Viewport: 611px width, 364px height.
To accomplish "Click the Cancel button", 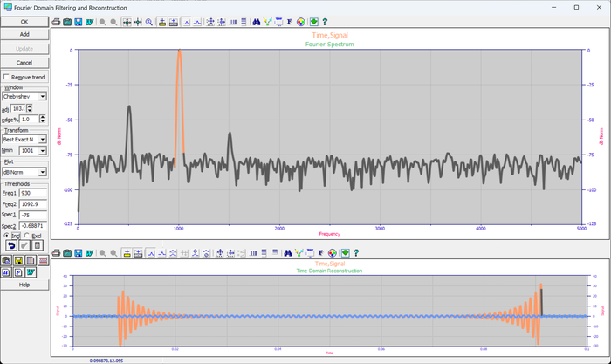I will click(24, 62).
